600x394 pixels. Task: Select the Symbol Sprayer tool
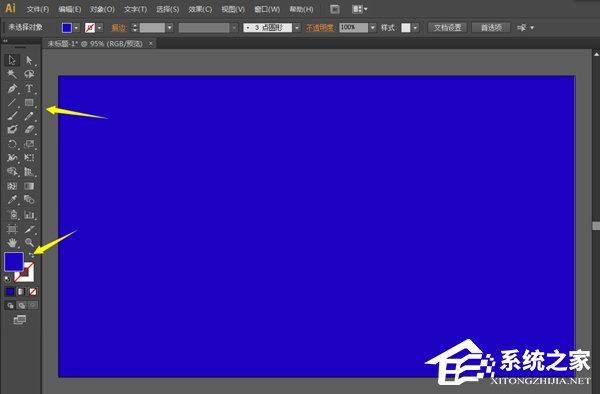pyautogui.click(x=12, y=215)
